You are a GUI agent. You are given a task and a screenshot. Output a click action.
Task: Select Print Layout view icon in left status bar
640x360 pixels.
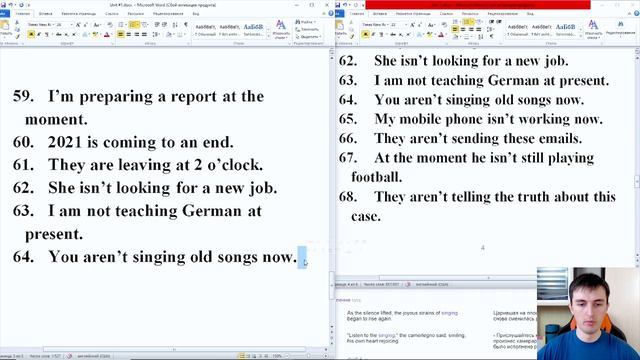point(241,356)
